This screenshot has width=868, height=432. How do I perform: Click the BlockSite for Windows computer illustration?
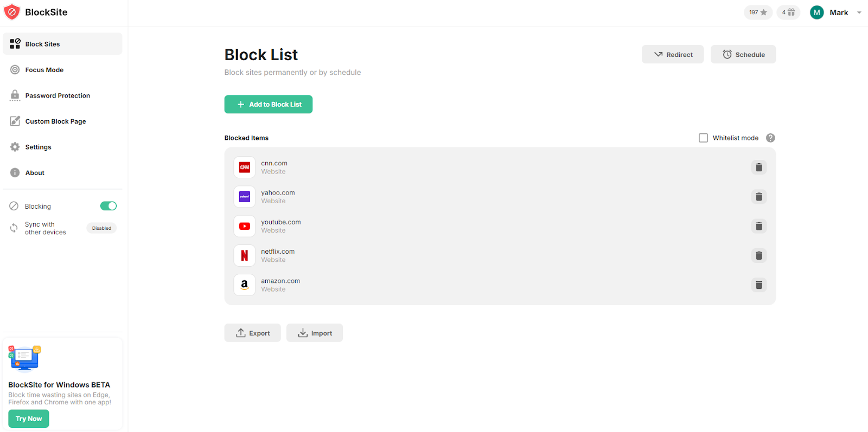click(24, 358)
